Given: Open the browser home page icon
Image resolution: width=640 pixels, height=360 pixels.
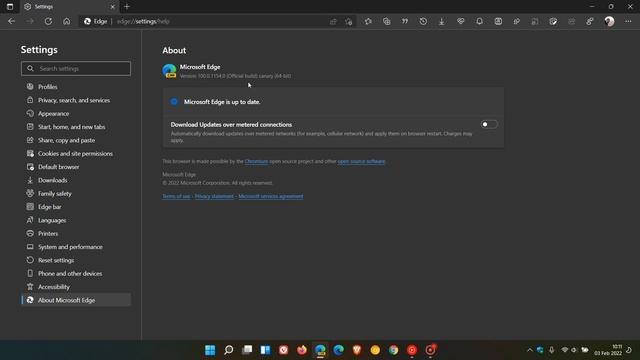Looking at the screenshot, I should click(x=67, y=21).
